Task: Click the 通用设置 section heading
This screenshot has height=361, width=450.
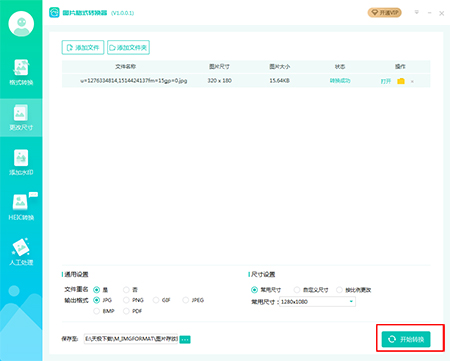Action: [x=76, y=274]
